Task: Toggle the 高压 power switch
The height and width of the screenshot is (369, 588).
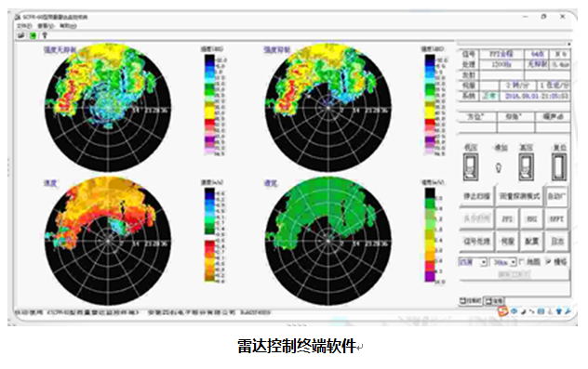Action: 526,167
